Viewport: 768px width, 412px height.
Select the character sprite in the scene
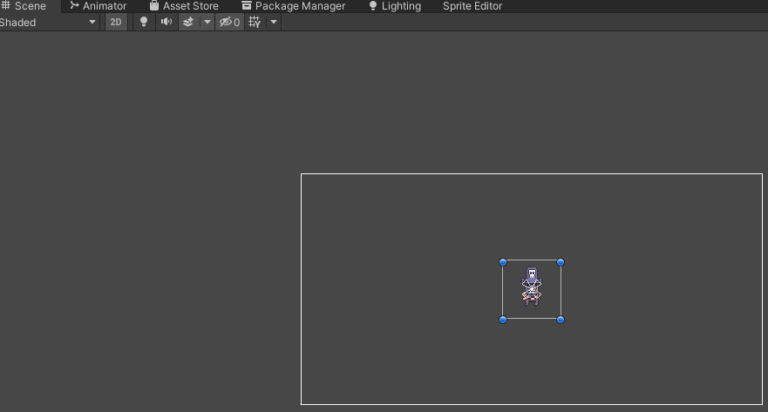coord(532,287)
